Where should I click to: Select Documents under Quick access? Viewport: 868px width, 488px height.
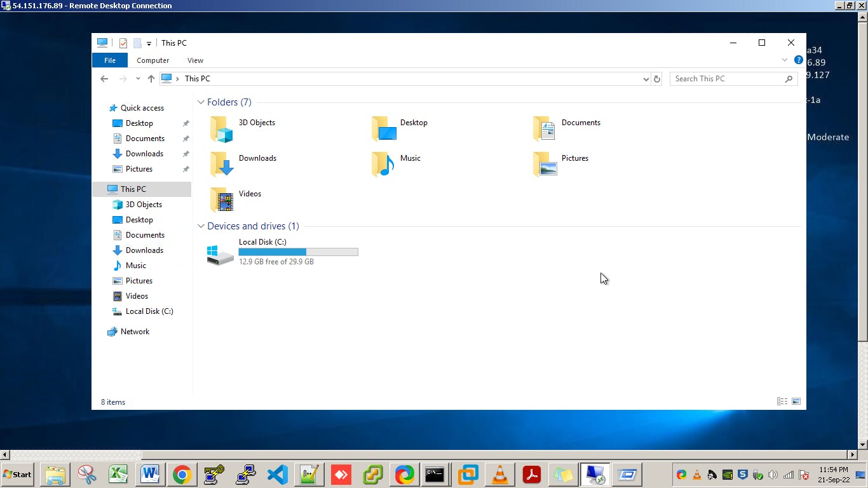coord(145,139)
